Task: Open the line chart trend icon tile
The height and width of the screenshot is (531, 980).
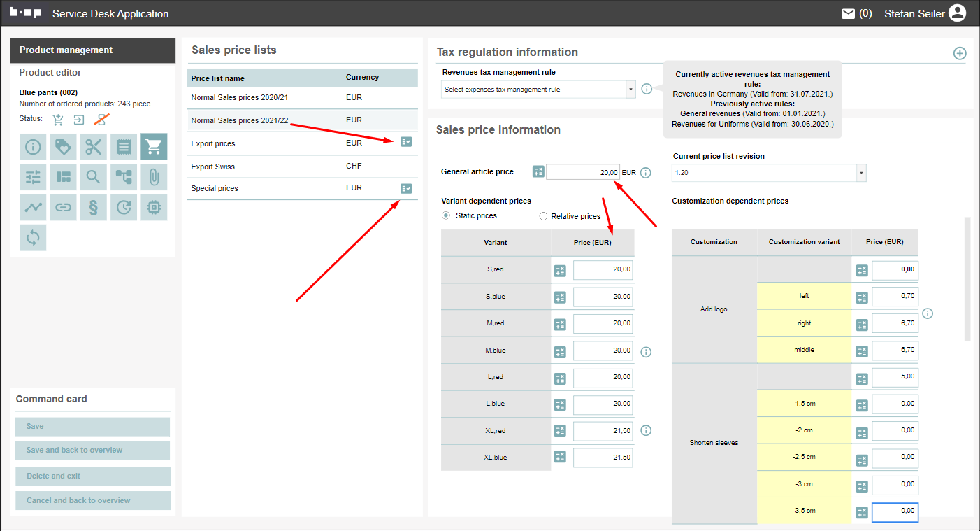Action: pos(33,207)
